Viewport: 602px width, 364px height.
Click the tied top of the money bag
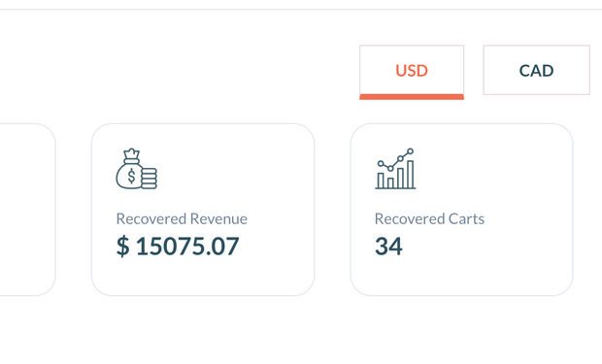[x=131, y=154]
